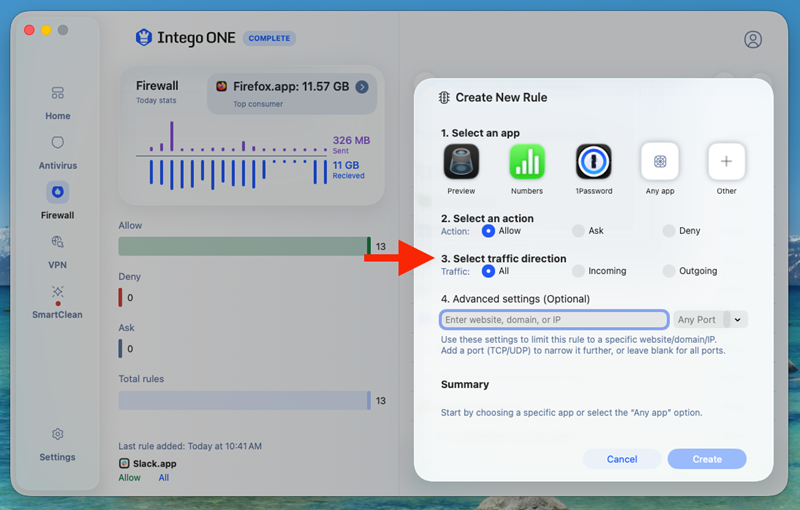
Task: Select the Incoming traffic radio button
Action: (x=578, y=271)
